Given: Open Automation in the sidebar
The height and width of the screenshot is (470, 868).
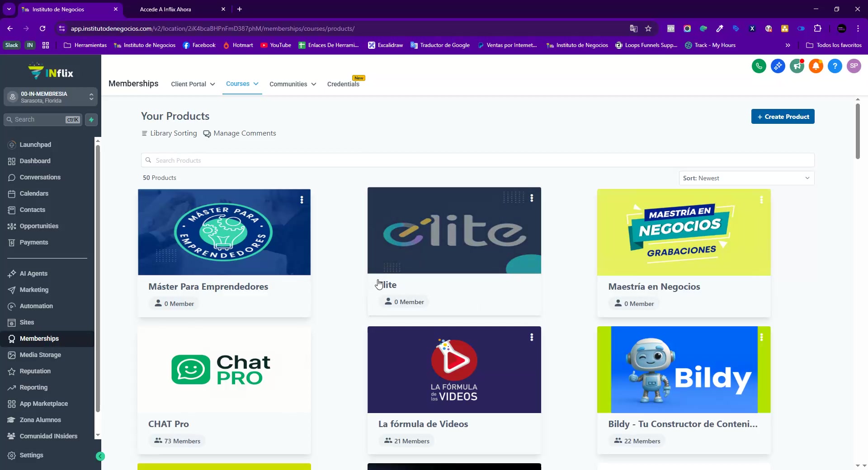Looking at the screenshot, I should coord(36,306).
